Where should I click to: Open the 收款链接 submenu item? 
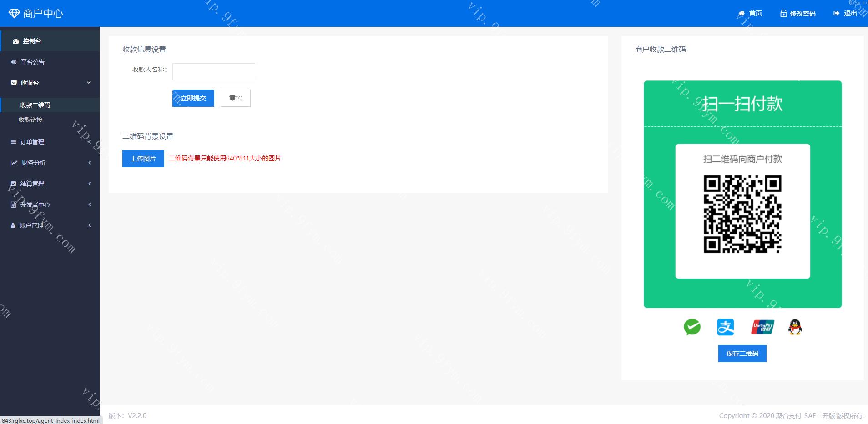pyautogui.click(x=30, y=120)
